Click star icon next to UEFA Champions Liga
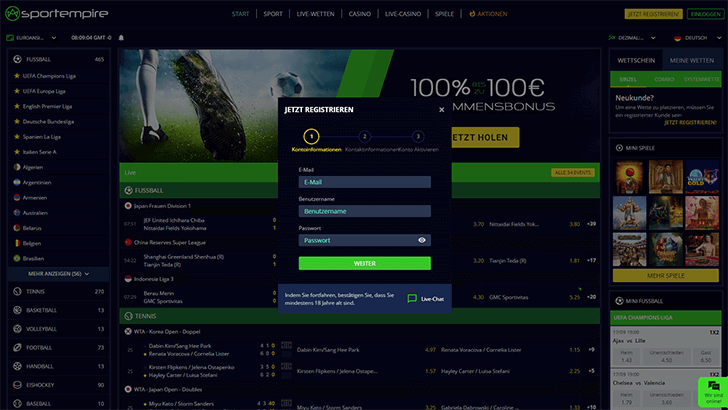The height and width of the screenshot is (410, 728). (17, 76)
